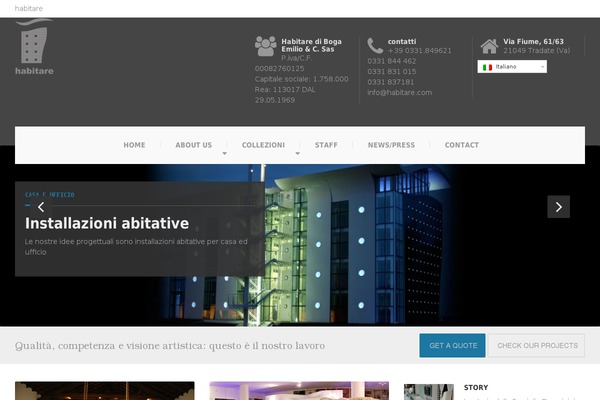Click the phone number 0331 831 015
The height and width of the screenshot is (400, 600).
(391, 72)
